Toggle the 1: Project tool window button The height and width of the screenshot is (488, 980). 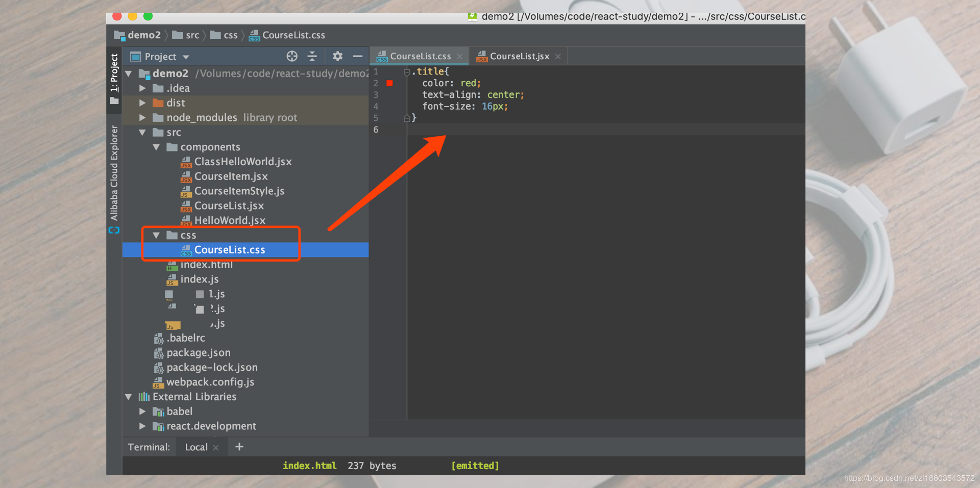[114, 79]
